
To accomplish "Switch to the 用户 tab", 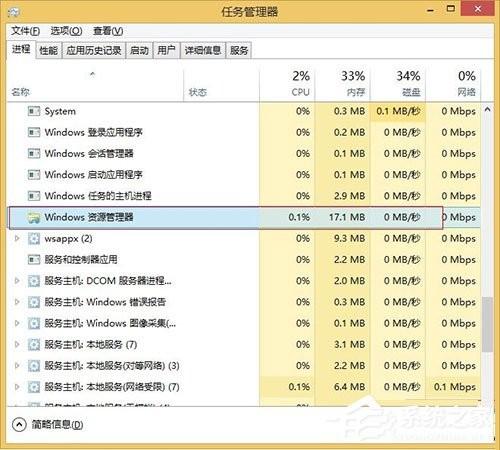I will 166,51.
